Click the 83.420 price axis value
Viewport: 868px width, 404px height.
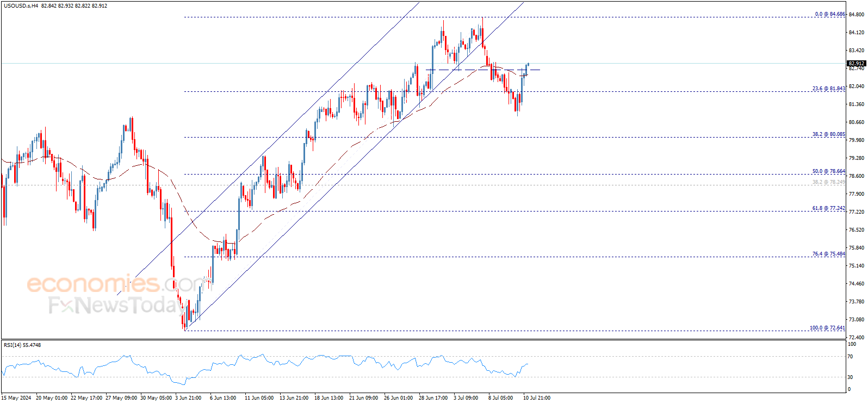point(857,51)
